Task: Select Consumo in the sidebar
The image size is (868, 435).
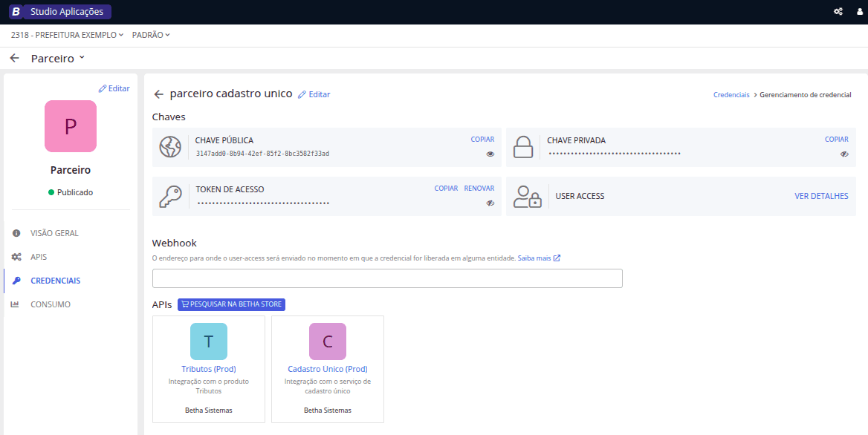Action: [50, 304]
